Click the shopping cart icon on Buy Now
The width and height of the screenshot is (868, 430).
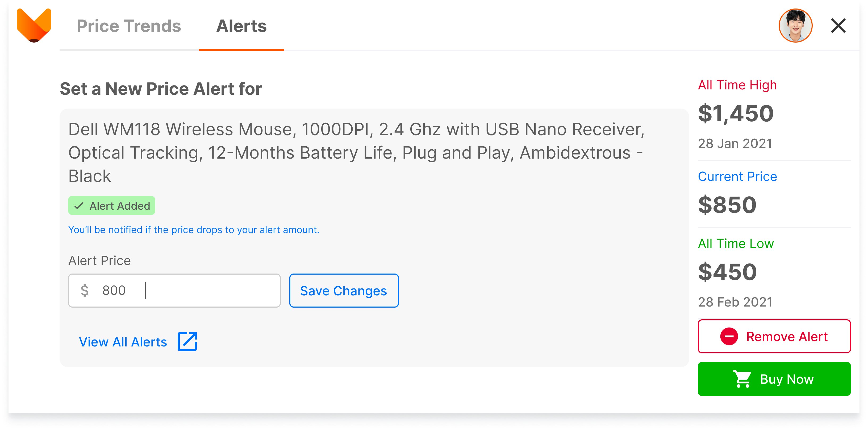click(x=742, y=379)
